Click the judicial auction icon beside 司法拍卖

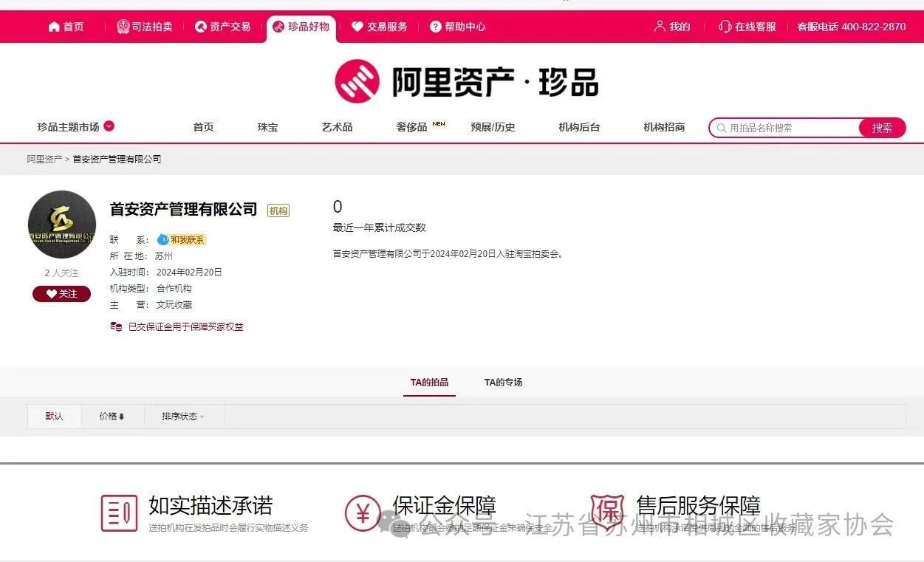pyautogui.click(x=123, y=27)
